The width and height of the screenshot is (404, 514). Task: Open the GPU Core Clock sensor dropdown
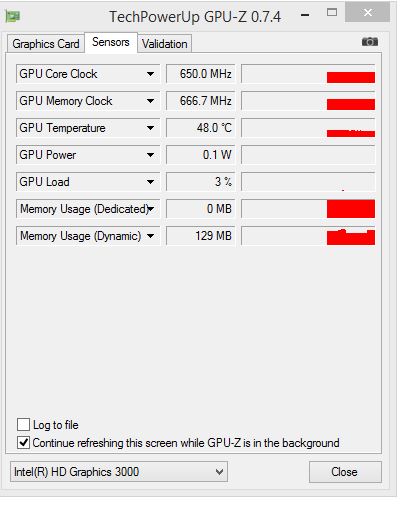(150, 74)
